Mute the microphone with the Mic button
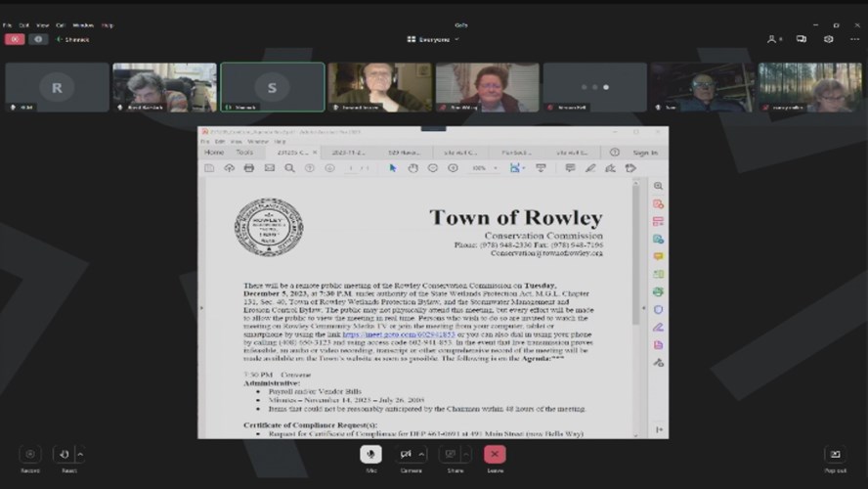The image size is (868, 489). [370, 454]
